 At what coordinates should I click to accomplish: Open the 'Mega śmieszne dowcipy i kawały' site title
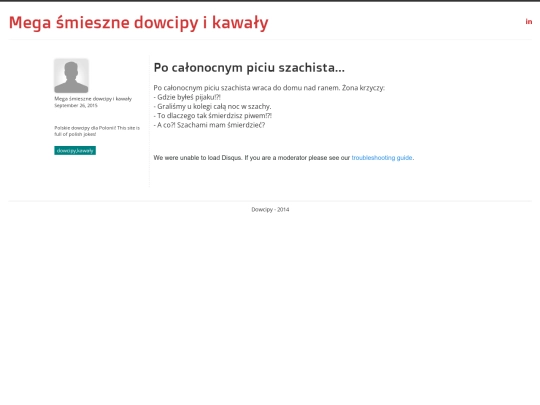click(138, 23)
